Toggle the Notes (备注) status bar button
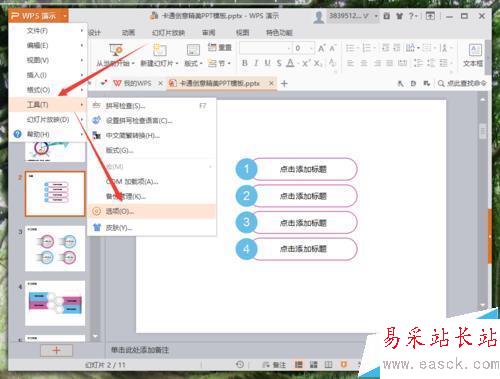Screen dimensions: 500x379 (x=274, y=365)
